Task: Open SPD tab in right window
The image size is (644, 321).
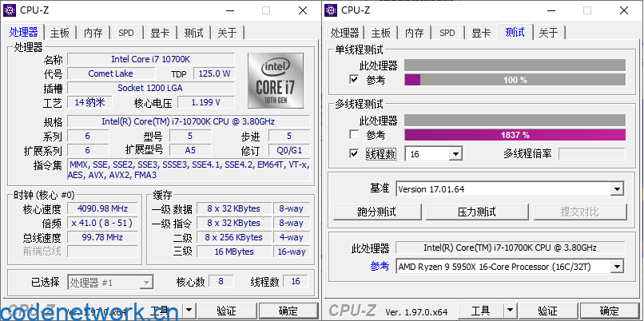Action: click(x=447, y=33)
